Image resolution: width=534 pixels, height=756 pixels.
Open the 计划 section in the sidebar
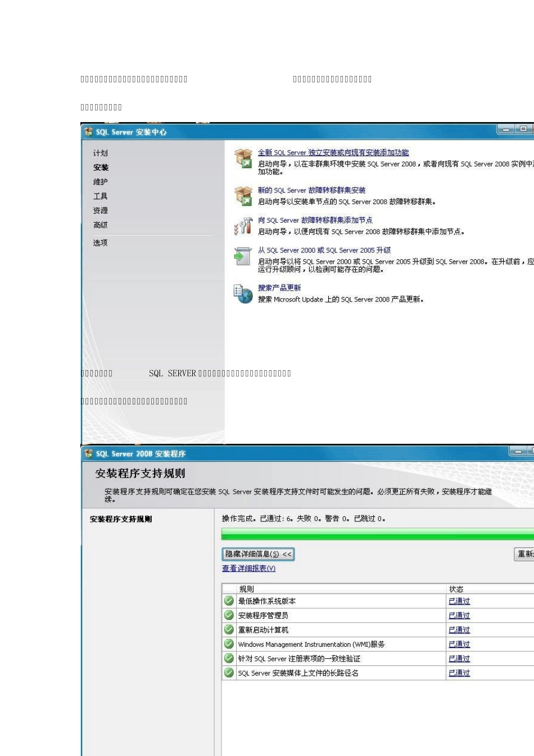(x=101, y=153)
